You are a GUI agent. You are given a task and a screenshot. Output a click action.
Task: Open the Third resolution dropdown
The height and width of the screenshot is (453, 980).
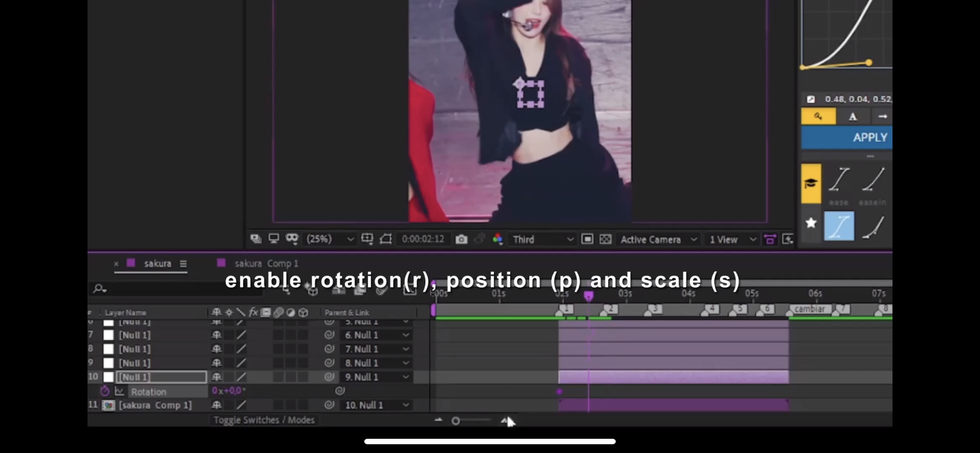tap(542, 239)
